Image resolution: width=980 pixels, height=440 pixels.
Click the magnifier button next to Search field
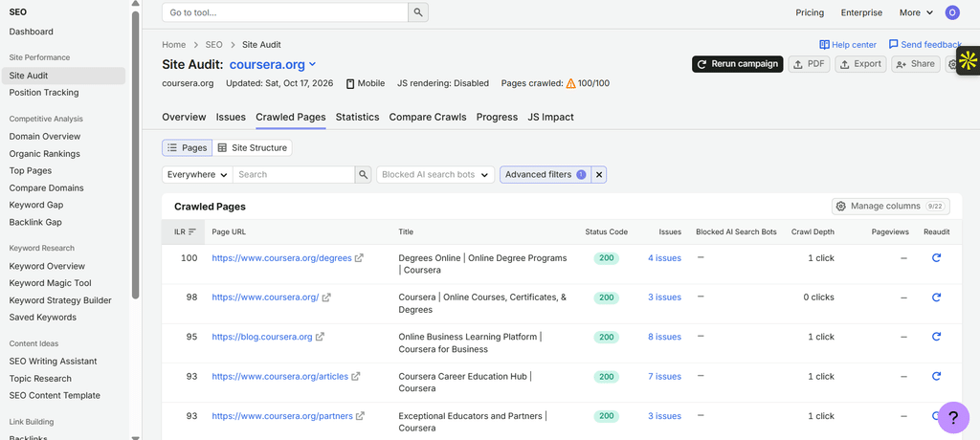point(363,174)
